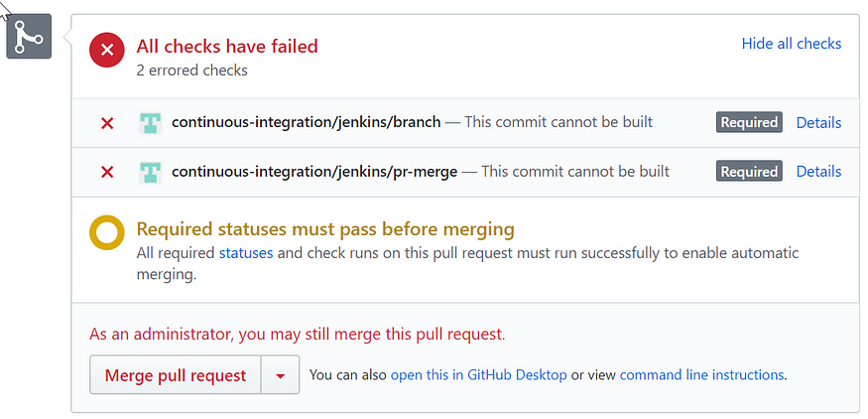
Task: Click the red X beside jenkins/pr-merge check
Action: pos(107,173)
